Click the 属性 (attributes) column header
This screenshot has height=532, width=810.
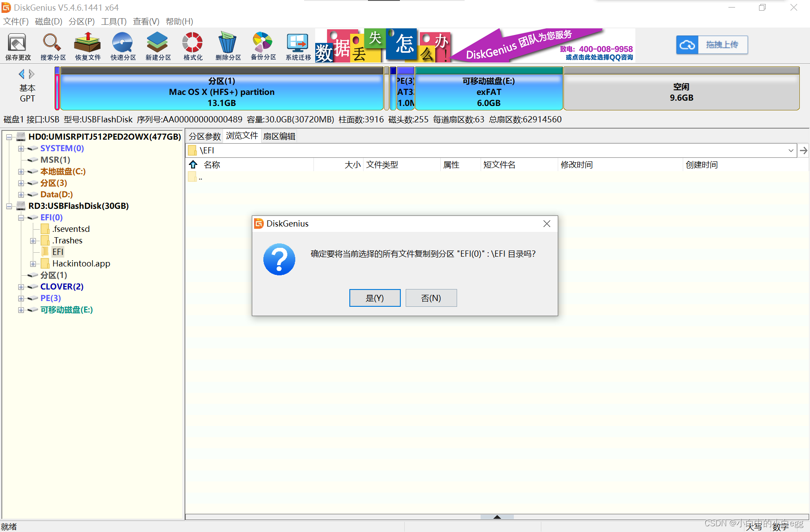click(451, 164)
